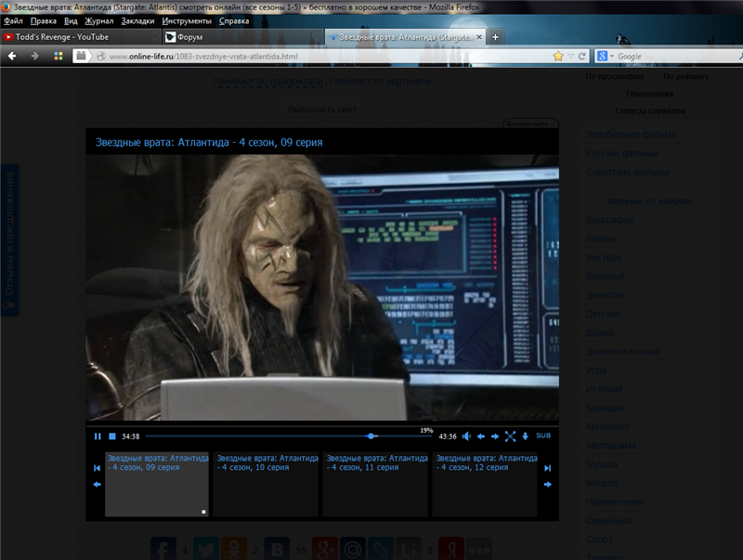Click the colored tab groups grid icon
This screenshot has height=560, width=743.
(59, 57)
